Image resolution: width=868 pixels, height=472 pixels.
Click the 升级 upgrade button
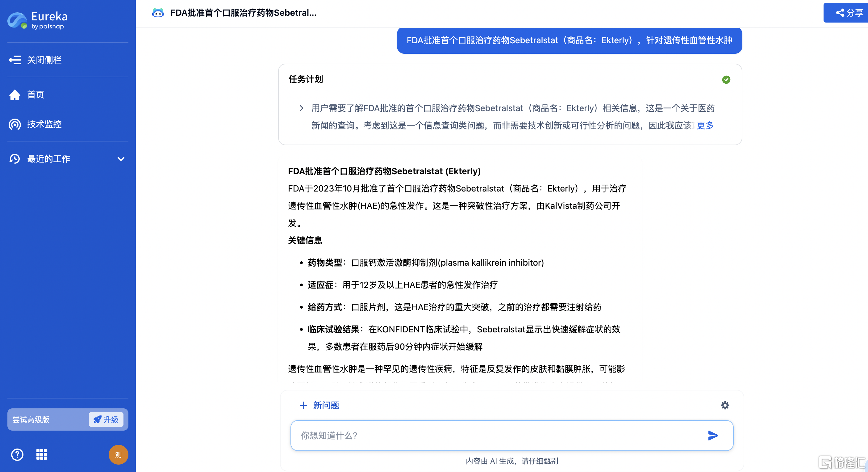tap(106, 419)
